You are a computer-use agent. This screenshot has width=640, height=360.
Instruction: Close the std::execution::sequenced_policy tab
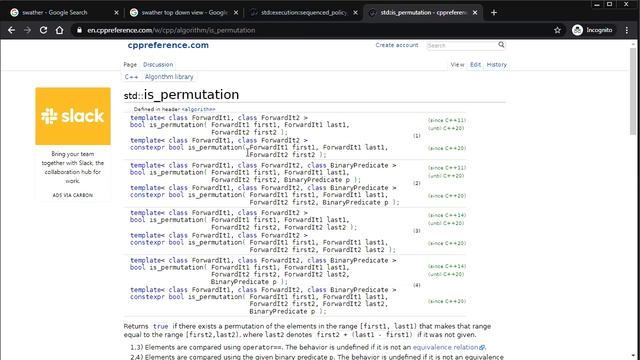[x=356, y=13]
